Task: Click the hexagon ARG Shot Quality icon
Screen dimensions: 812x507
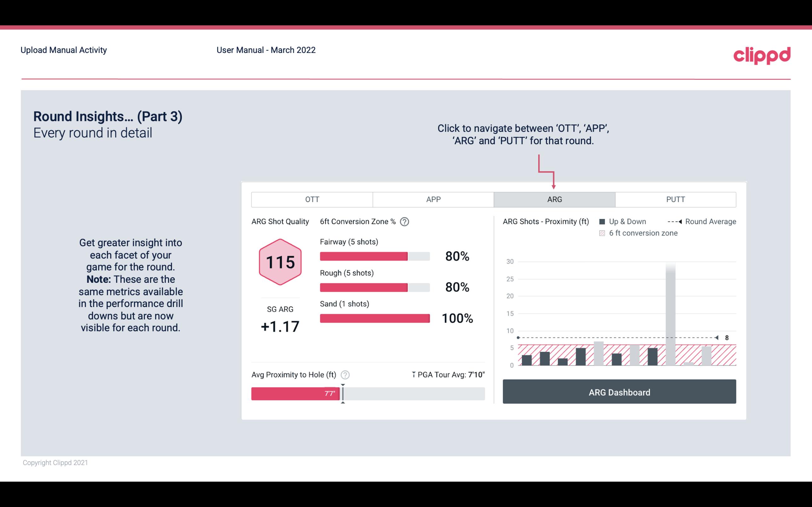Action: click(280, 262)
